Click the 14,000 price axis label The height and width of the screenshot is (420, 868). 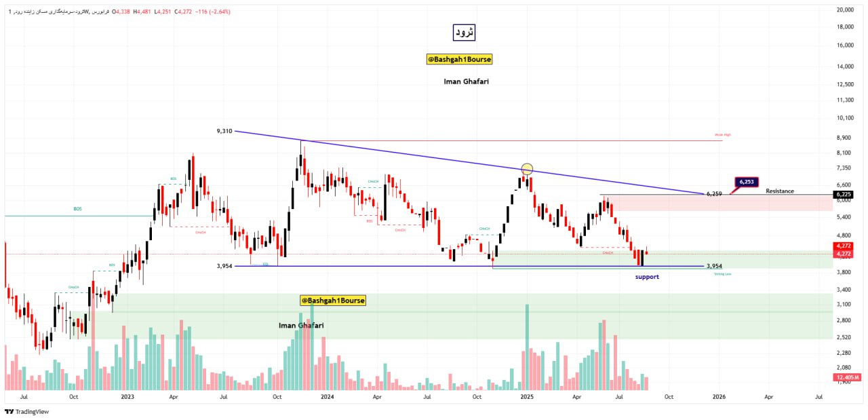click(845, 66)
